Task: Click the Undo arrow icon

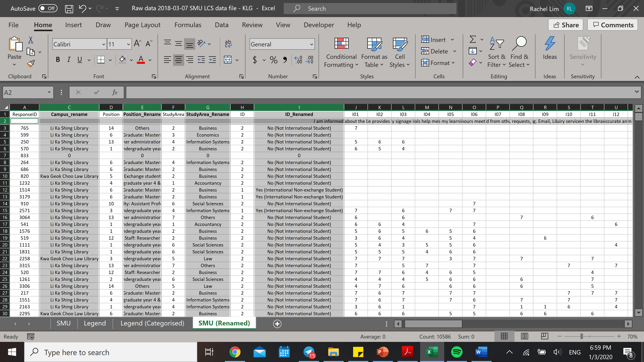Action: 82,9
